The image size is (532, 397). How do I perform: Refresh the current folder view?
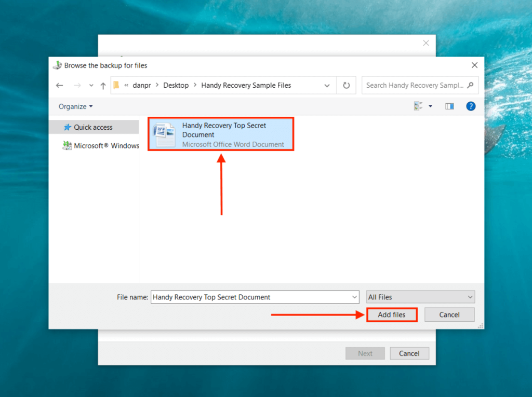346,85
